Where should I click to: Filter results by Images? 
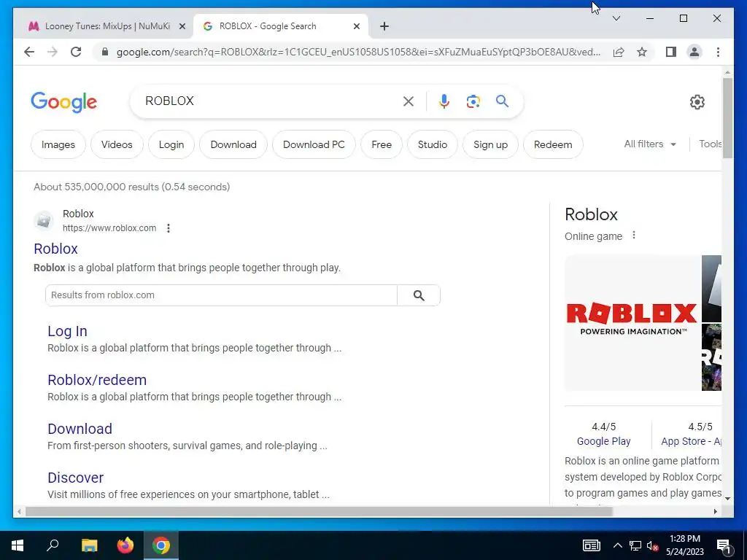[58, 144]
